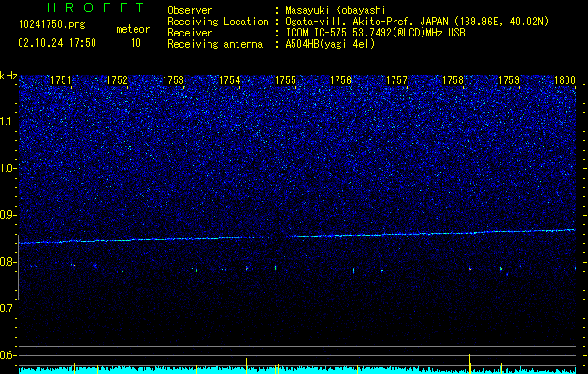
Task: Click the cyan carrier line across the spectrogram
Action: pyautogui.click(x=297, y=237)
